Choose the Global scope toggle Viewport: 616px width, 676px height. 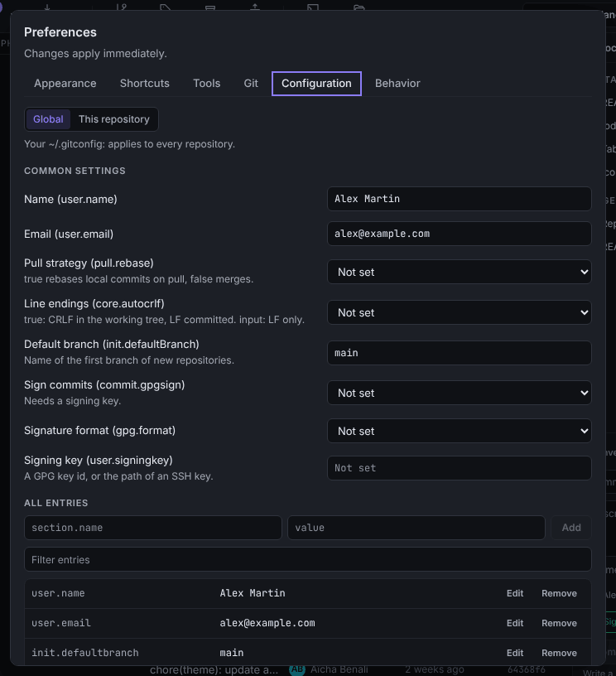click(x=48, y=119)
